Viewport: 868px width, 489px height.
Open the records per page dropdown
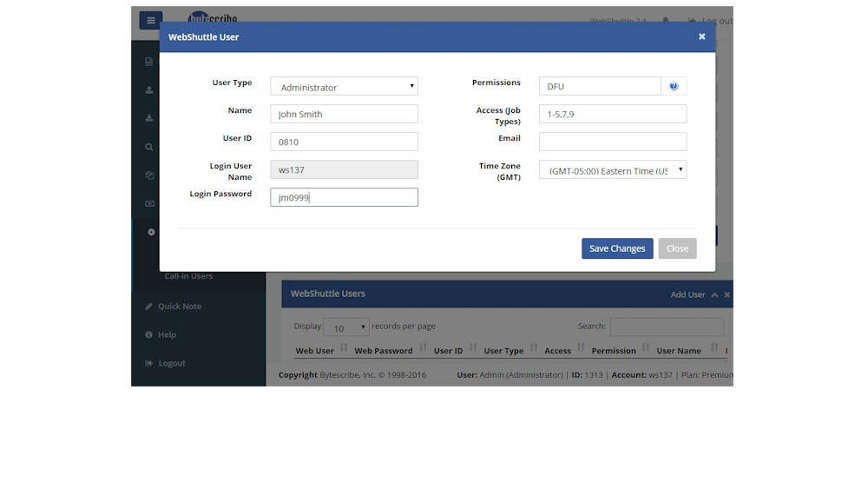point(345,327)
